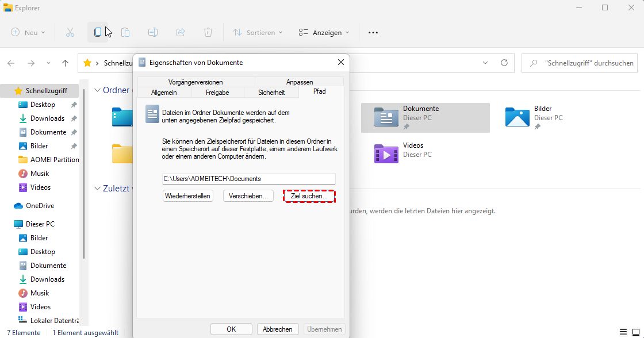Click the Rename icon in toolbar
Screen dimensions: 644x338
click(153, 33)
